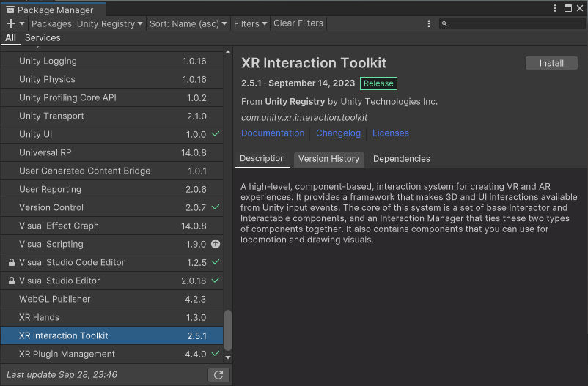Click the installed checkmark beside Unity UI
The height and width of the screenshot is (386, 588).
coord(216,134)
